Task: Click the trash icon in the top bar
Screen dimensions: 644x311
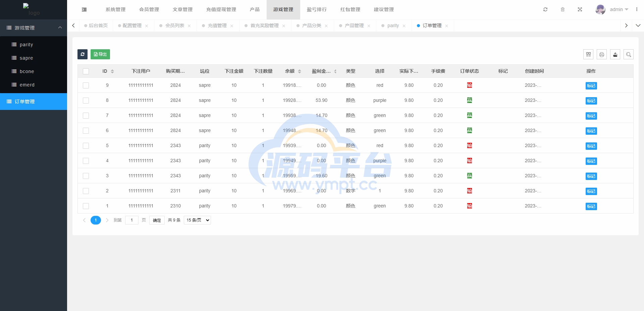Action: [x=563, y=9]
